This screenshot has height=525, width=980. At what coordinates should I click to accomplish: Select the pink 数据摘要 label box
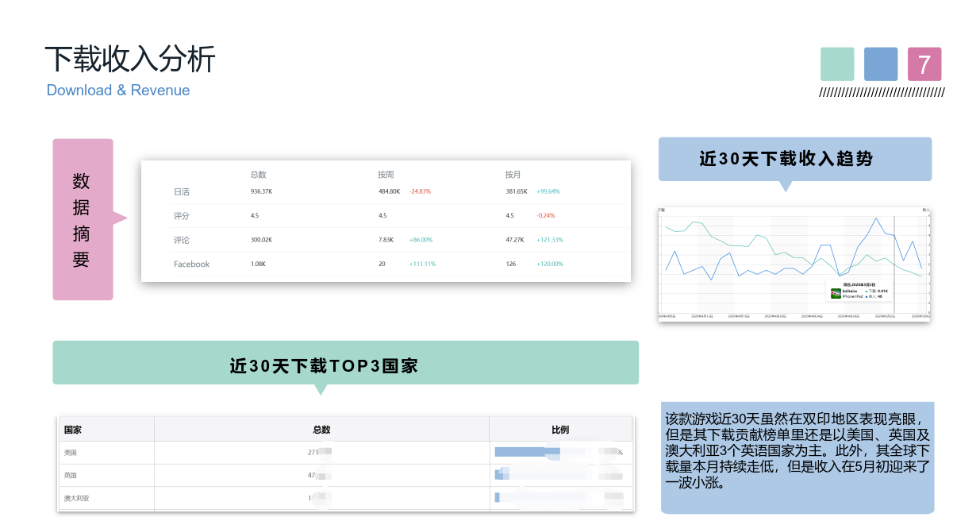tap(83, 219)
